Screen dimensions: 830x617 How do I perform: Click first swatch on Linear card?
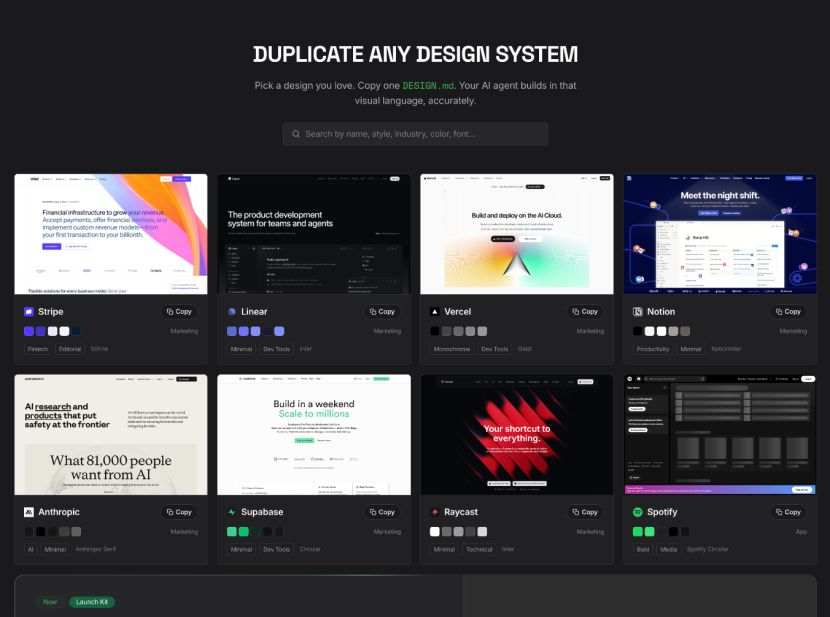pos(232,331)
